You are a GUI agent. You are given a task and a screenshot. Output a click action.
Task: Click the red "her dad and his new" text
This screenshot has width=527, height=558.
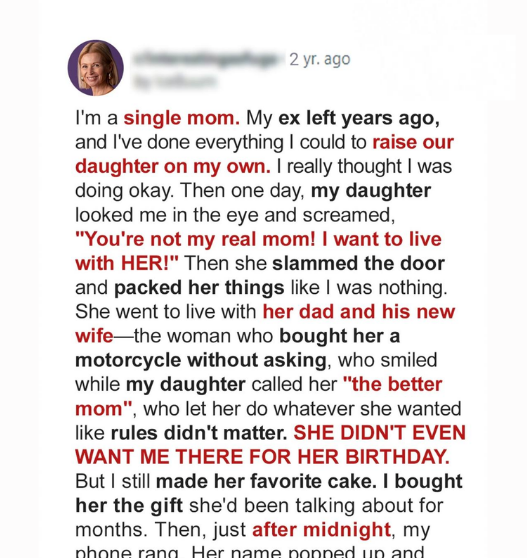359,312
